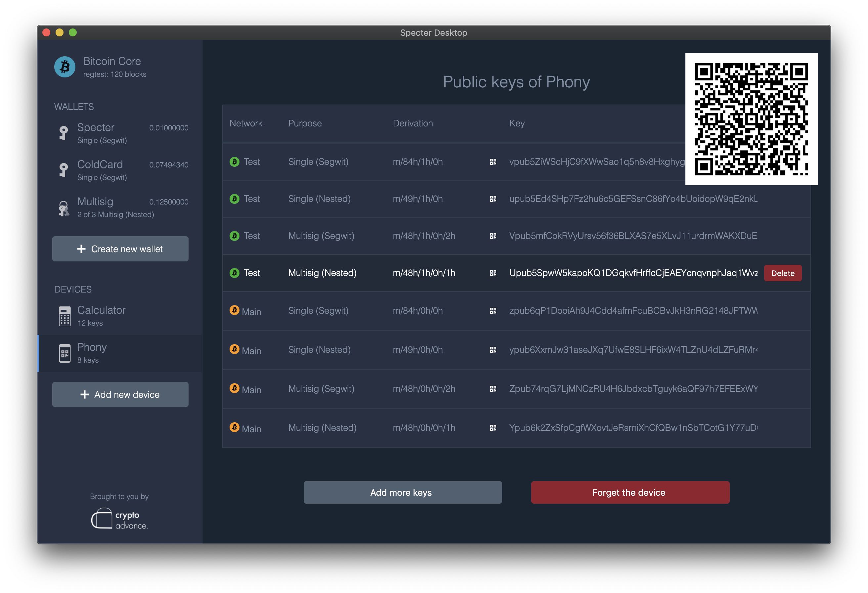This screenshot has width=868, height=593.
Task: Click orange mainnet icon in m/48h/0h/0h/1h row
Action: (234, 427)
